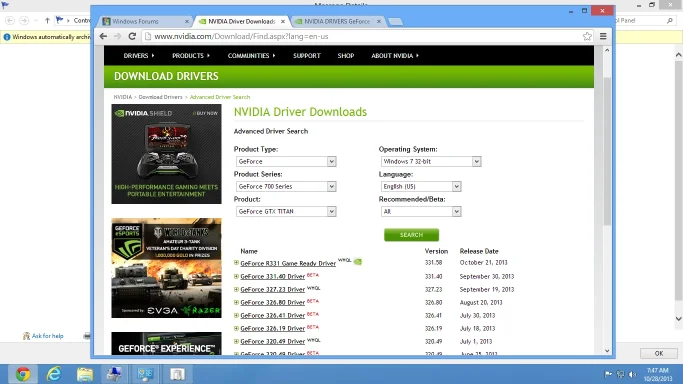Click the network tray icon

(x=621, y=374)
